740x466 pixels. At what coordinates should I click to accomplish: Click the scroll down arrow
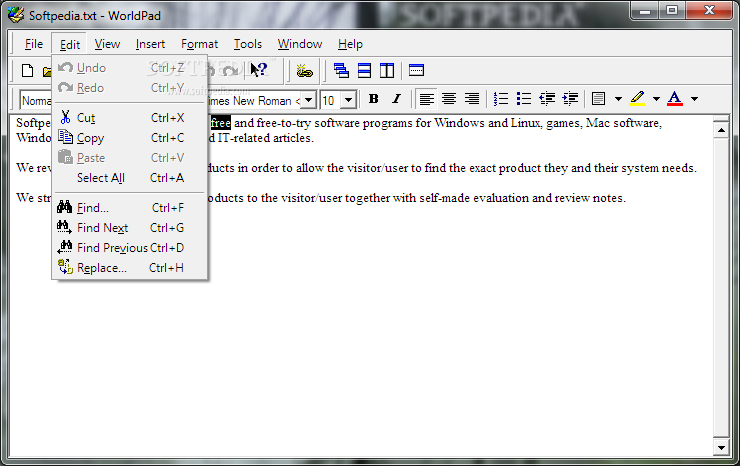721,448
